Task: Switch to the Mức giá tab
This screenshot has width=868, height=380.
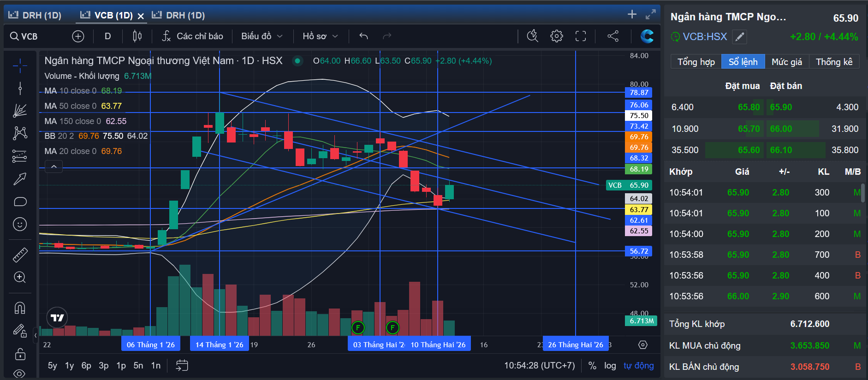Action: [x=787, y=62]
